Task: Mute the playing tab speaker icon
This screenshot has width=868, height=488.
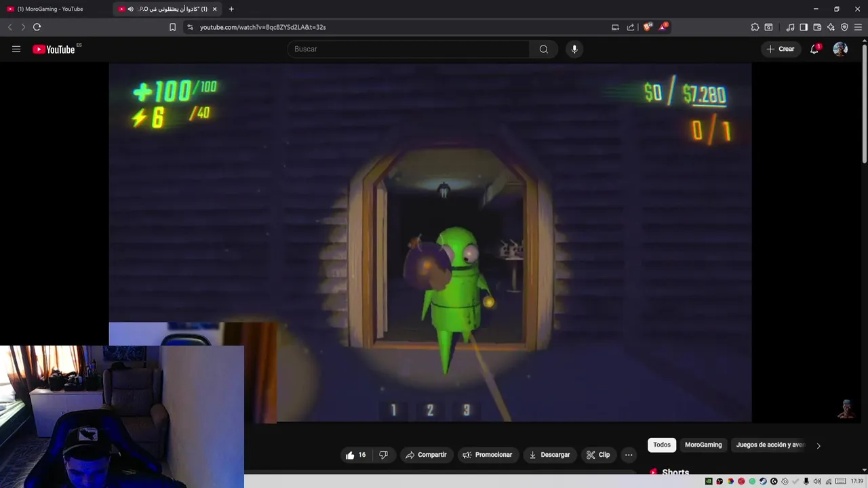Action: tap(130, 9)
